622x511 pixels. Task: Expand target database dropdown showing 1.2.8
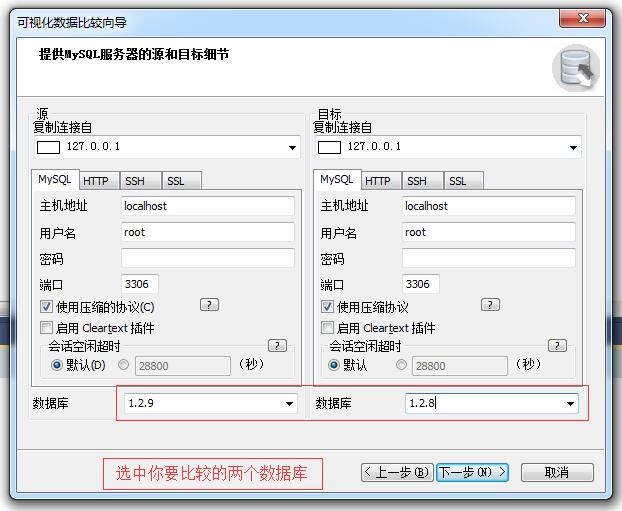pyautogui.click(x=571, y=404)
